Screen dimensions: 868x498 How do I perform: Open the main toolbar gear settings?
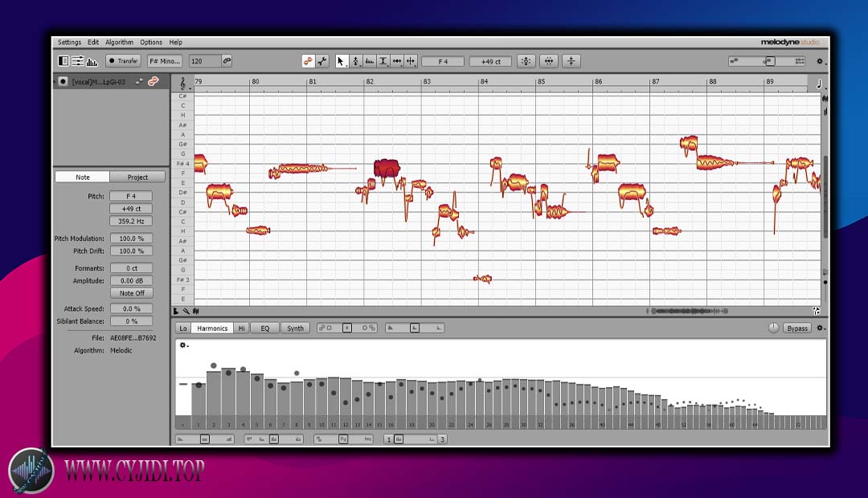pyautogui.click(x=821, y=61)
